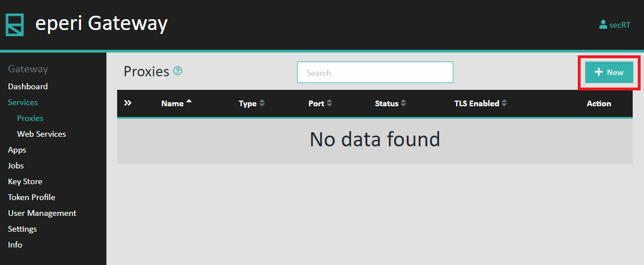The width and height of the screenshot is (644, 265).
Task: Click the Action column header
Action: tap(599, 103)
